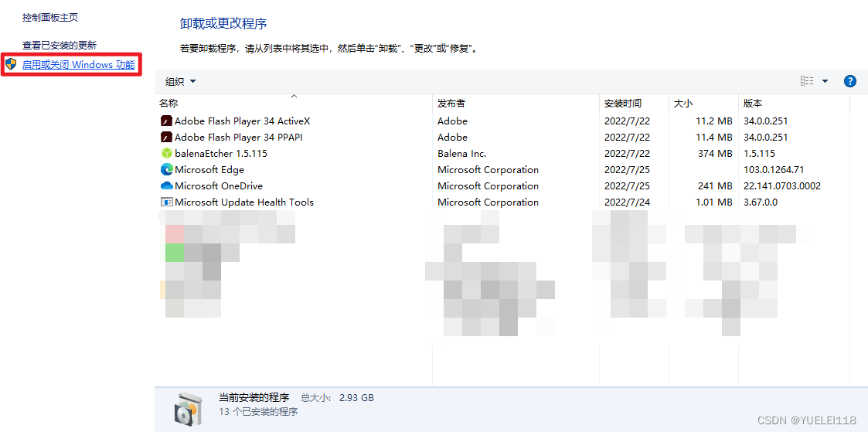The image size is (868, 432).
Task: Open 启用或关闭 Windows 功能 link
Action: click(x=79, y=65)
